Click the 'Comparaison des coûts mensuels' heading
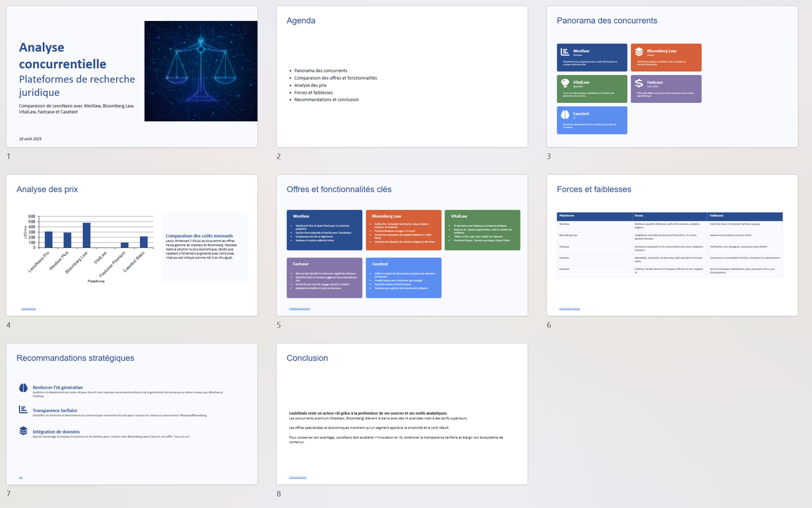812x508 pixels. pos(199,236)
